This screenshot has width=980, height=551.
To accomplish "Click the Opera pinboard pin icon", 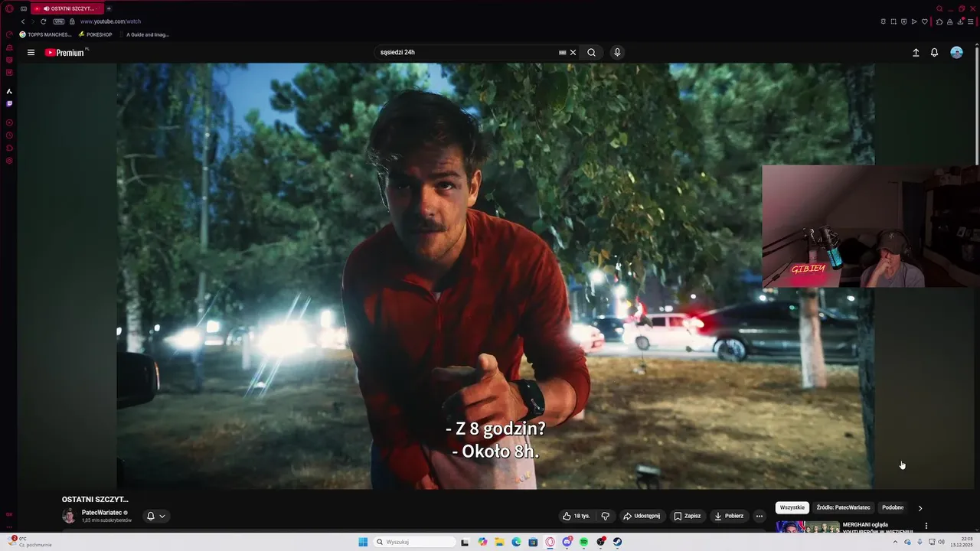I will pyautogui.click(x=883, y=21).
